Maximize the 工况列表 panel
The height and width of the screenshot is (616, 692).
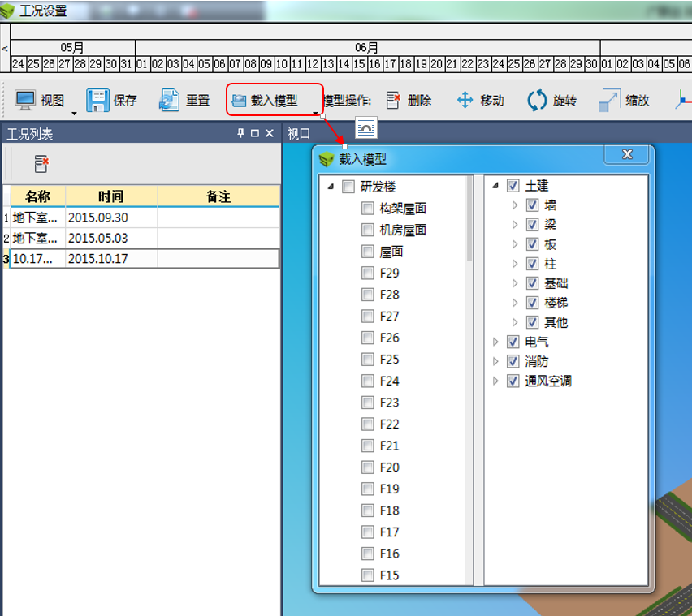click(255, 133)
